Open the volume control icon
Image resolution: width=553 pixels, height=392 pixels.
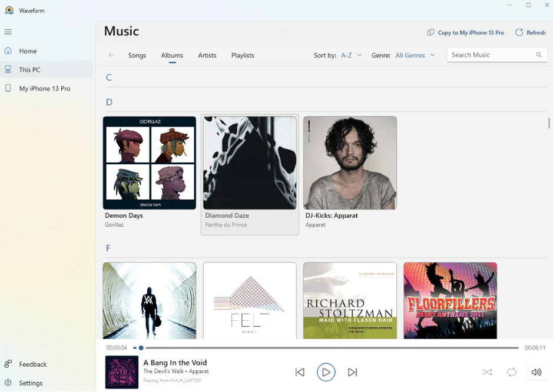536,372
